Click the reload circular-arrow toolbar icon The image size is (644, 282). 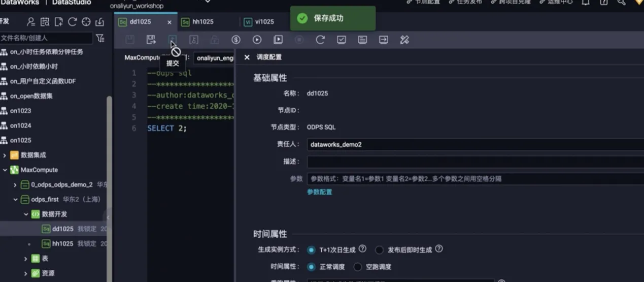(x=320, y=40)
